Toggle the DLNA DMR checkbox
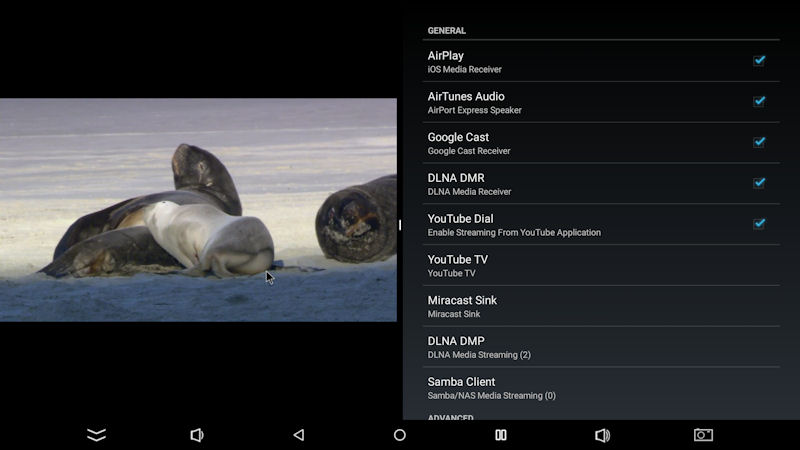The width and height of the screenshot is (800, 450). coord(759,183)
